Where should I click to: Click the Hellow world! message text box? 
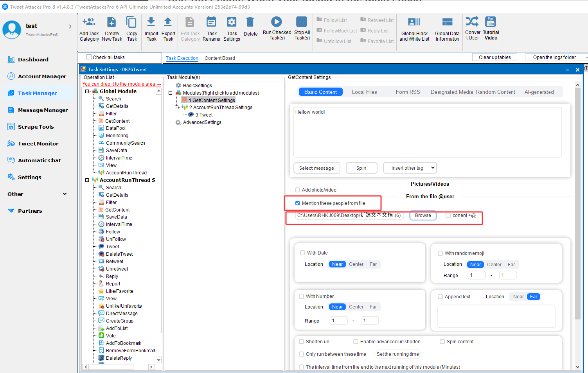tap(427, 132)
